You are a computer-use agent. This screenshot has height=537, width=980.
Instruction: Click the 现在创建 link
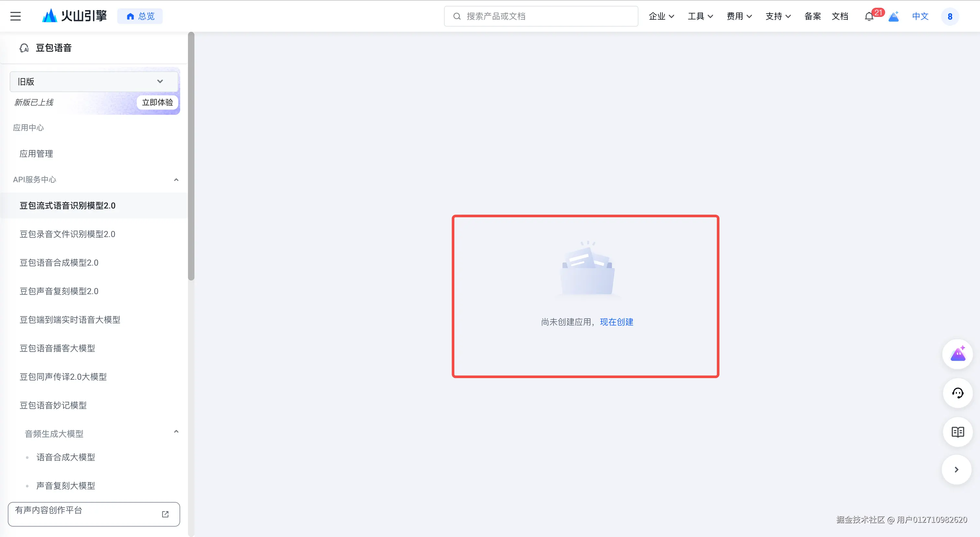point(616,322)
